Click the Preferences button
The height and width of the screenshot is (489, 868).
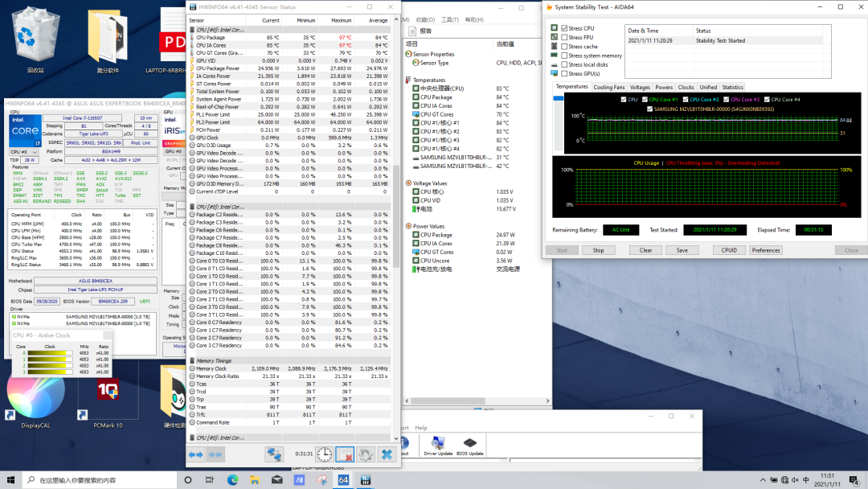(x=765, y=250)
